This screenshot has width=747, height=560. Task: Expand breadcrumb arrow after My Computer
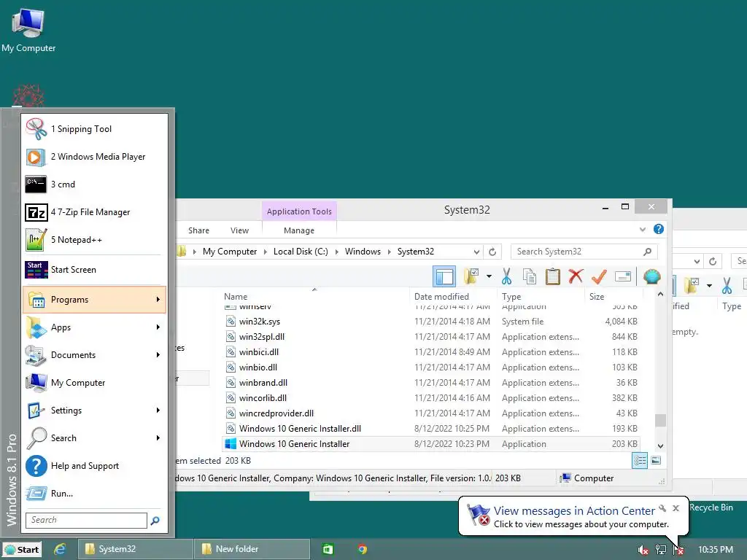[266, 252]
